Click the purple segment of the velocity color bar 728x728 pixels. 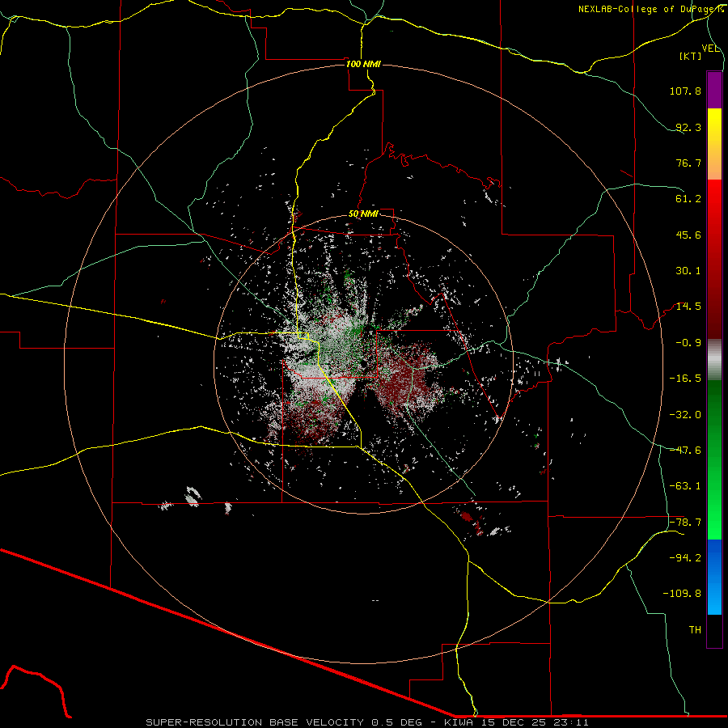(714, 90)
